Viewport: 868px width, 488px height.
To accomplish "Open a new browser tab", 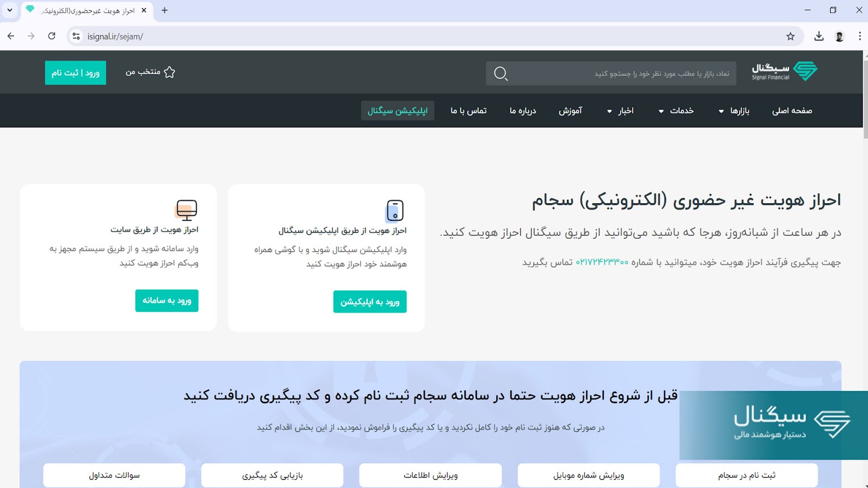I will tap(165, 10).
